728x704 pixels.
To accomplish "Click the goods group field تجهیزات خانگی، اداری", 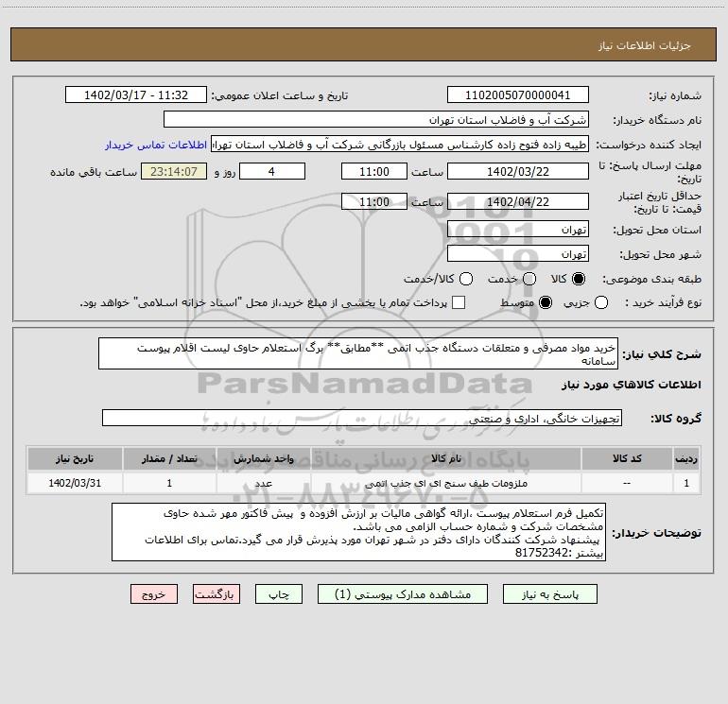I will (362, 418).
